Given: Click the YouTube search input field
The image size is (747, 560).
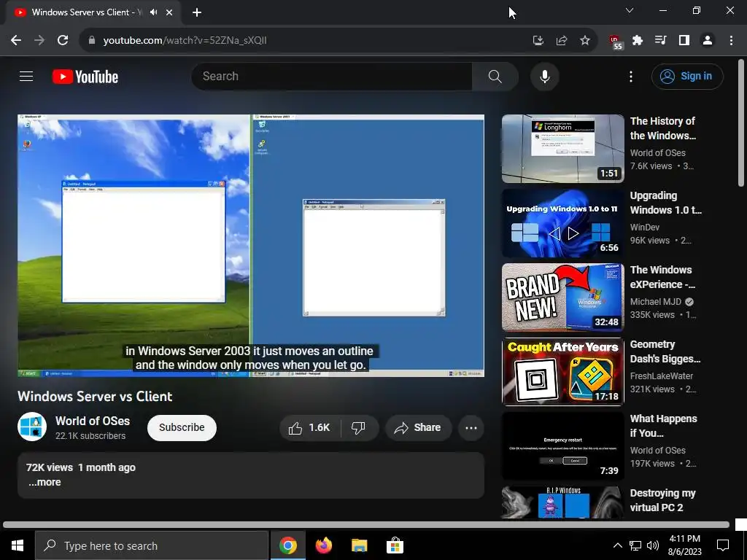Looking at the screenshot, I should coord(332,76).
